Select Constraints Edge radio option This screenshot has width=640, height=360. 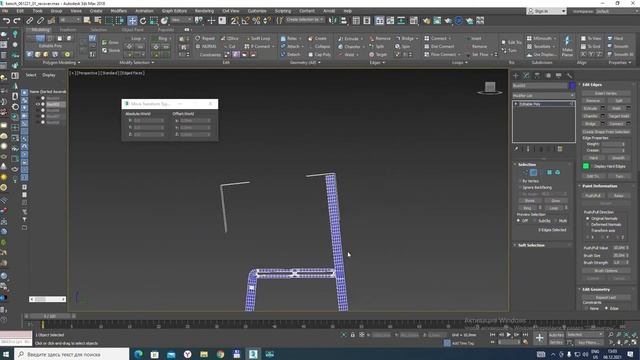point(607,309)
